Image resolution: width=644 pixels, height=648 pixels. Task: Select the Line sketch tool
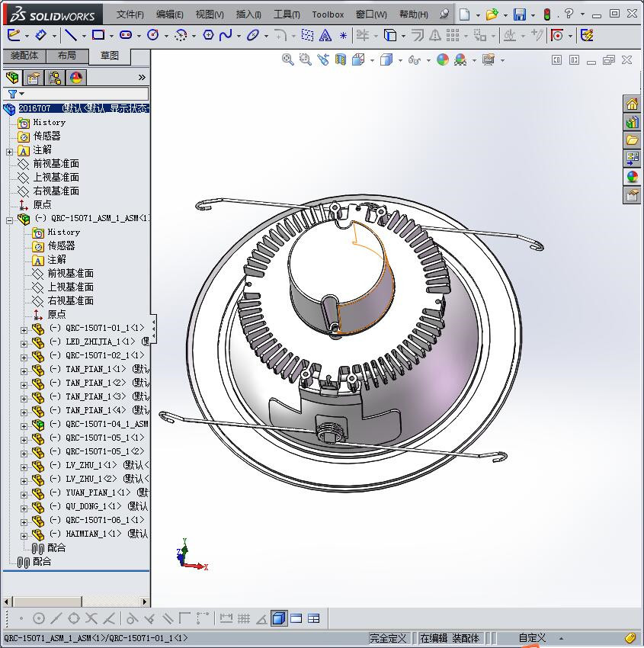pyautogui.click(x=70, y=35)
